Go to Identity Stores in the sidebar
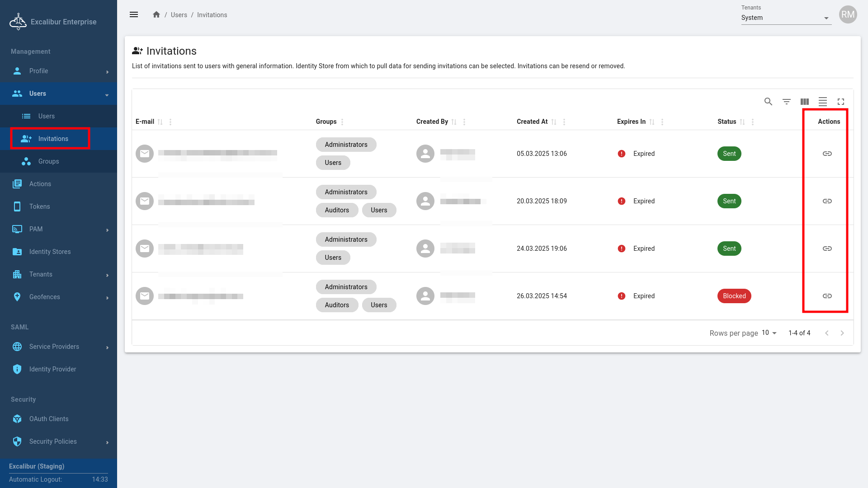The height and width of the screenshot is (488, 868). click(50, 252)
